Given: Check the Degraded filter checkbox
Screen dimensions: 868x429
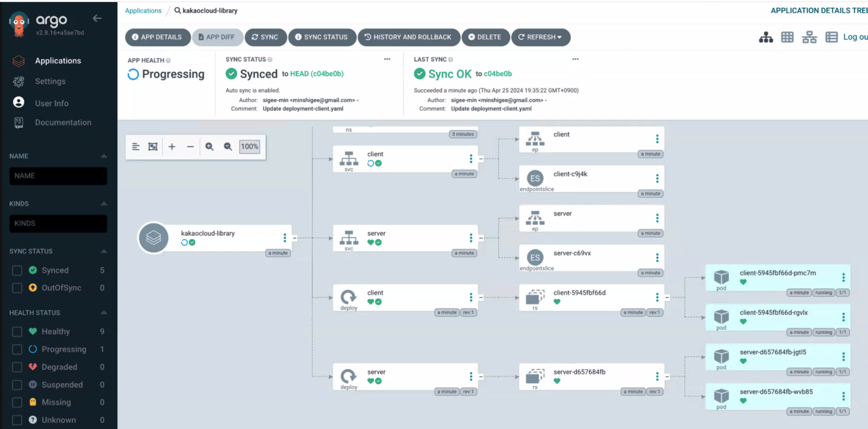Looking at the screenshot, I should [x=17, y=367].
